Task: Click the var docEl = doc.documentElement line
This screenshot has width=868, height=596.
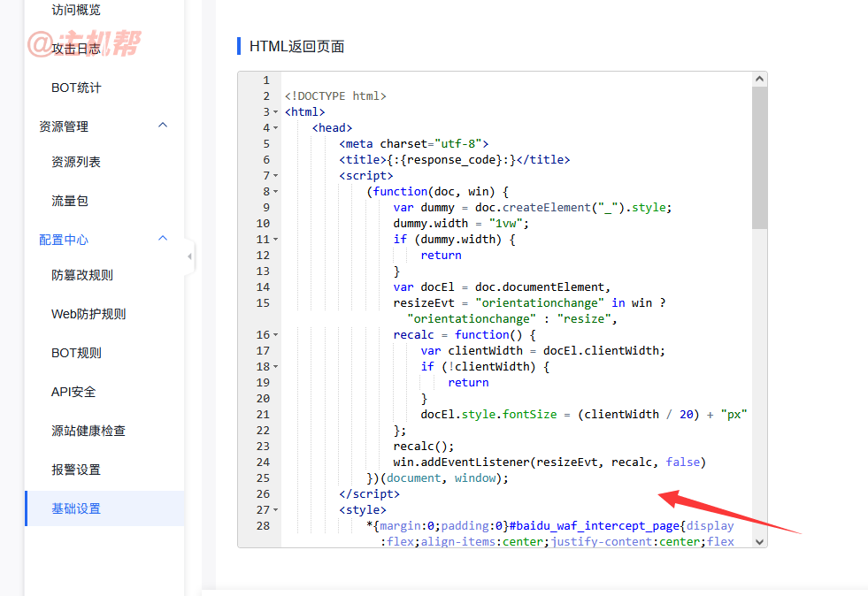Action: click(502, 287)
